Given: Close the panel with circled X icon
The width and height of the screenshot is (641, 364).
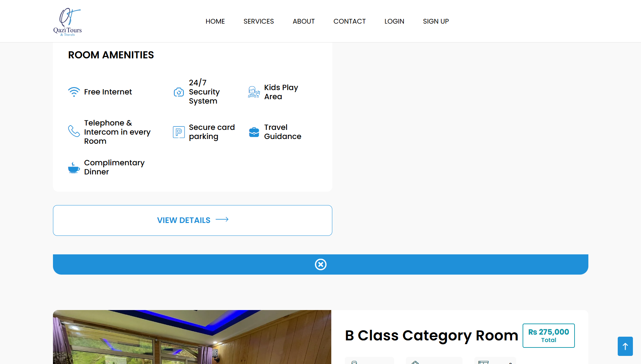Looking at the screenshot, I should [320, 264].
